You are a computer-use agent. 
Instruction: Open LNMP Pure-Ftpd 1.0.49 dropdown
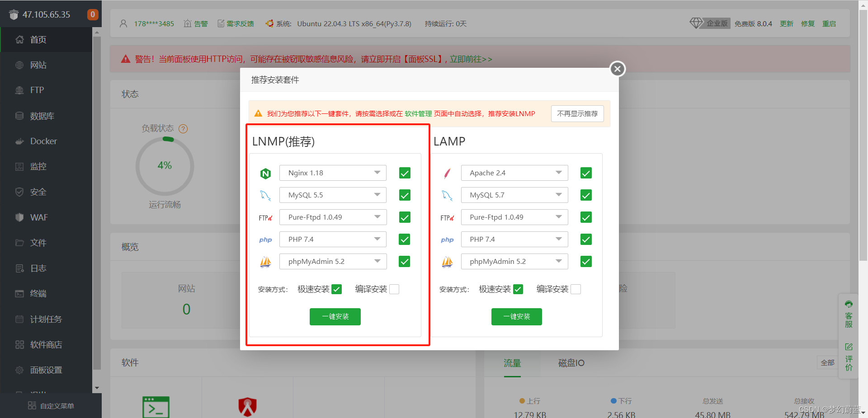[333, 217]
